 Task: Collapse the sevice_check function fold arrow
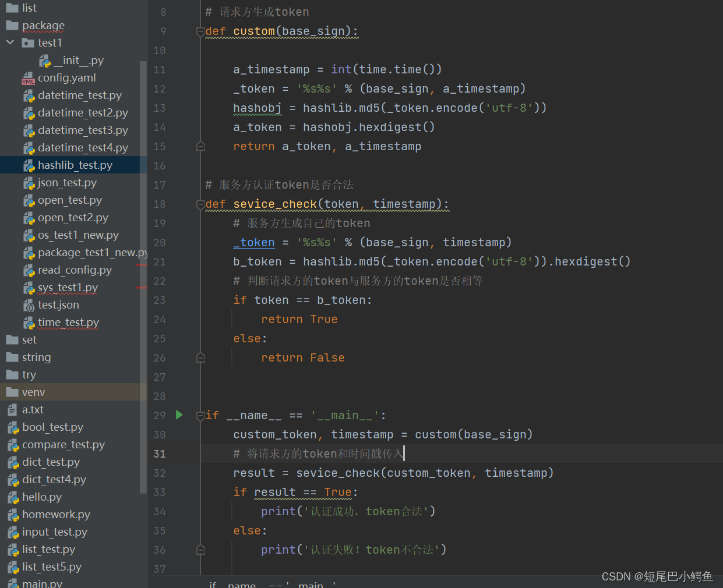pyautogui.click(x=200, y=204)
